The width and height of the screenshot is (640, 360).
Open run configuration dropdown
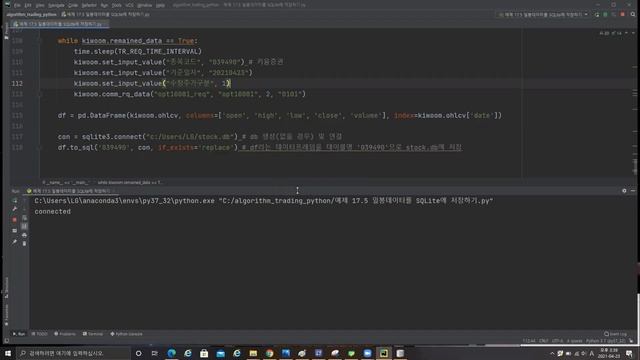pyautogui.click(x=543, y=14)
